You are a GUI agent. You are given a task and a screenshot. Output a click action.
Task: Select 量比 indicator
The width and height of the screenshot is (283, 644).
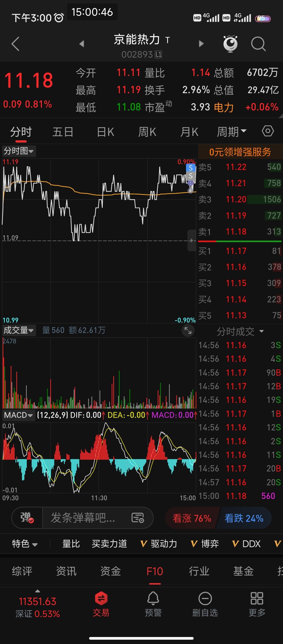click(x=71, y=544)
